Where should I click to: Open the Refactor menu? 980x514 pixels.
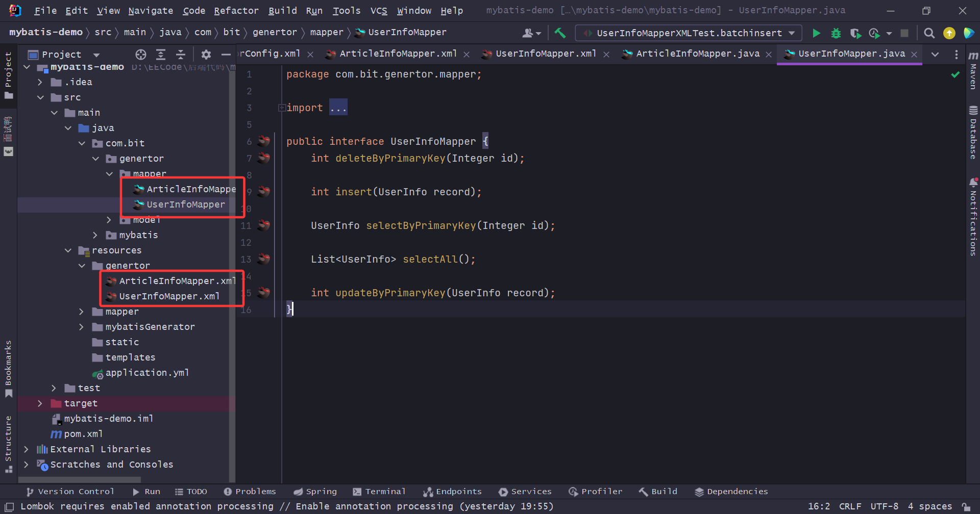(236, 11)
